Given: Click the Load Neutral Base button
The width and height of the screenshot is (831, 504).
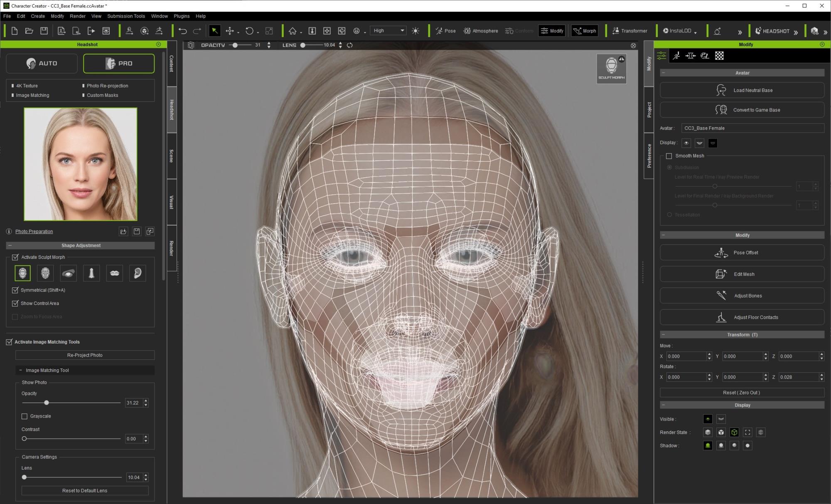Looking at the screenshot, I should pyautogui.click(x=742, y=90).
